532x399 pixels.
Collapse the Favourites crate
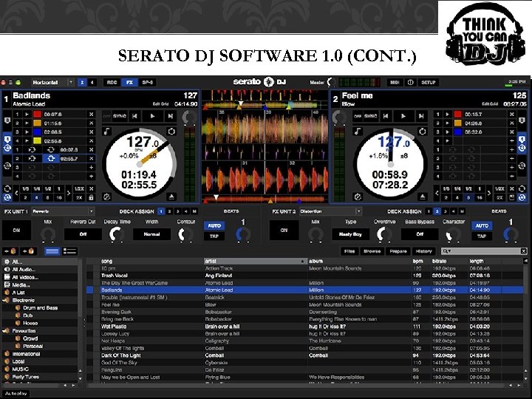click(6, 331)
